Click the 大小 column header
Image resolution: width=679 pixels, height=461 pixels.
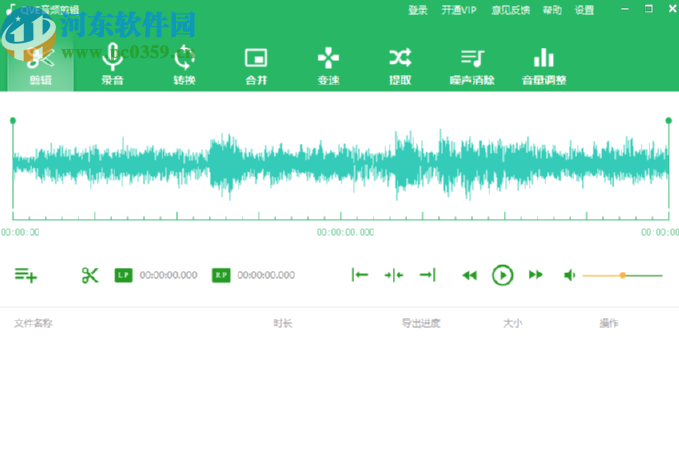[x=513, y=323]
